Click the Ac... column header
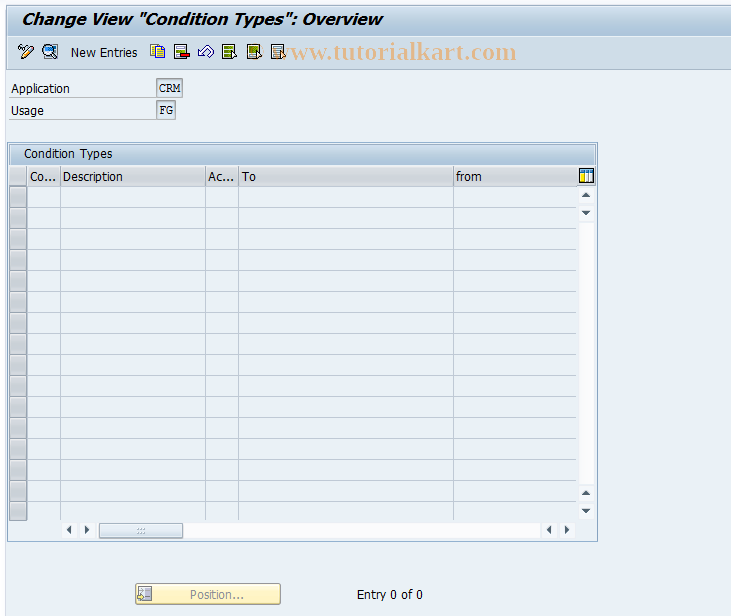 [222, 177]
